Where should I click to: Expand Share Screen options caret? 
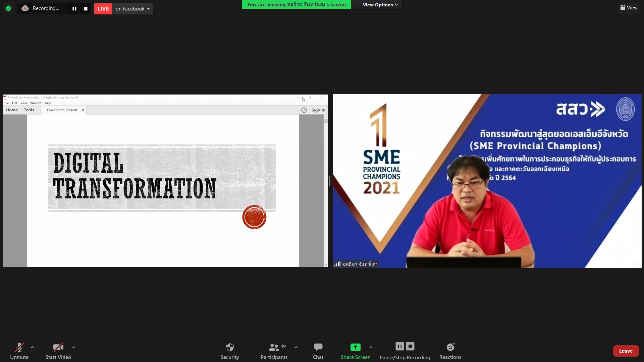click(x=371, y=347)
